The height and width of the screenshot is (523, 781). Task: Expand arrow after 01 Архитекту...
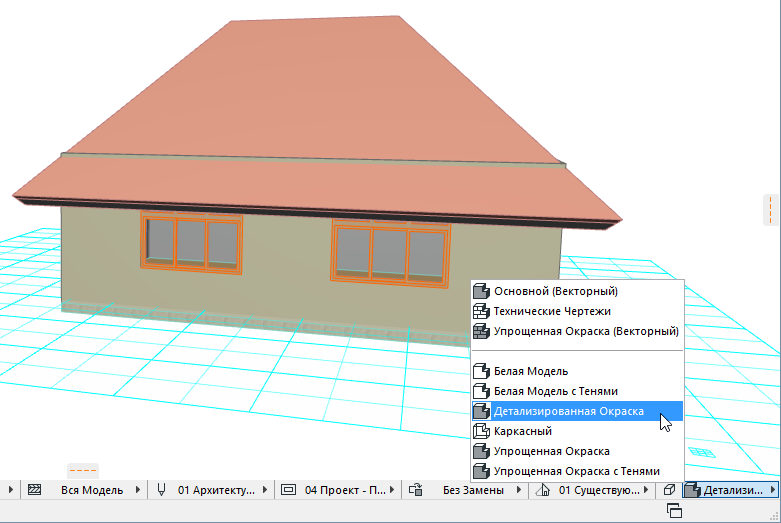(x=265, y=490)
